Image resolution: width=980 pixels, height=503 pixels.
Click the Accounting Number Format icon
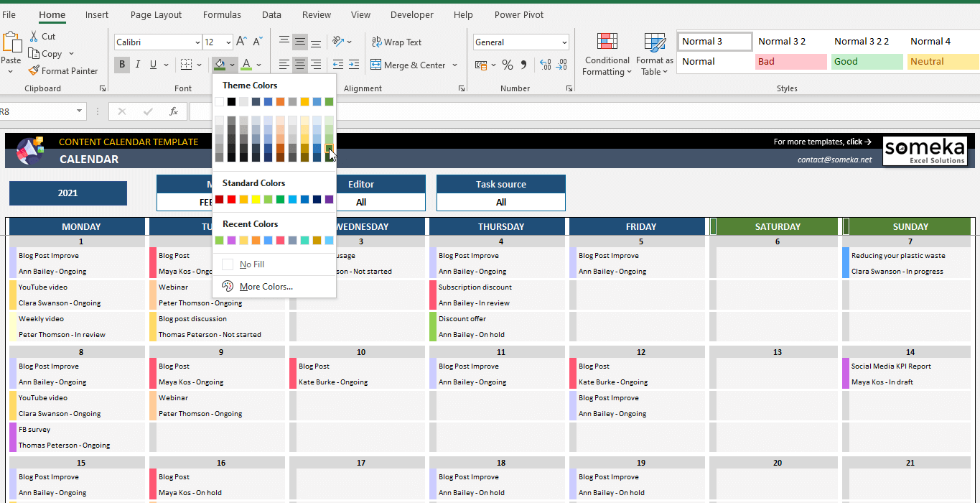tap(482, 65)
